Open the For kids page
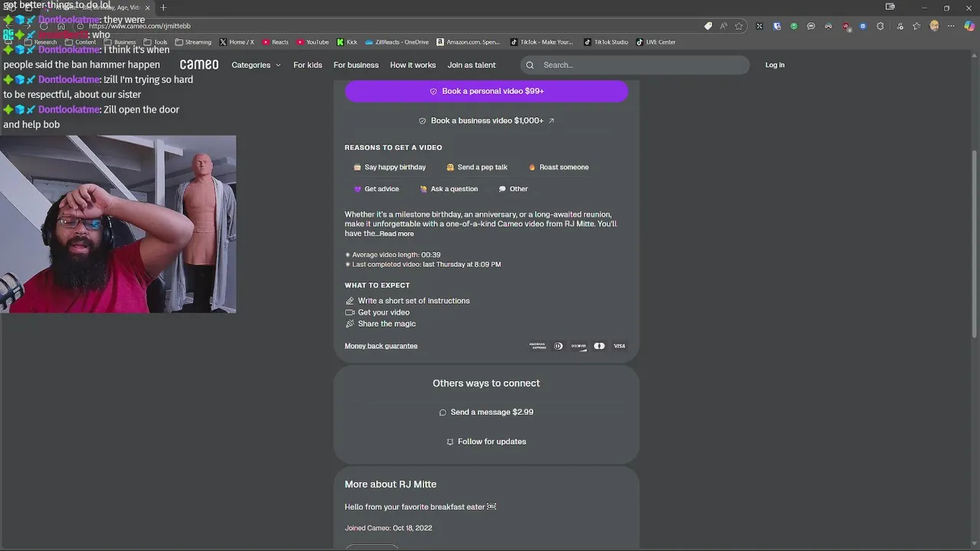Screen dimensions: 980x551 click(x=308, y=65)
